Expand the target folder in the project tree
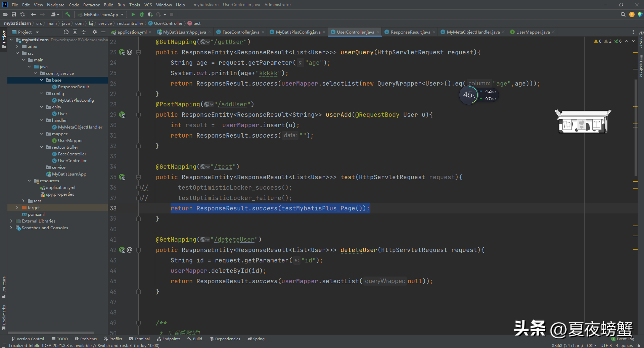The image size is (644, 348). 17,208
